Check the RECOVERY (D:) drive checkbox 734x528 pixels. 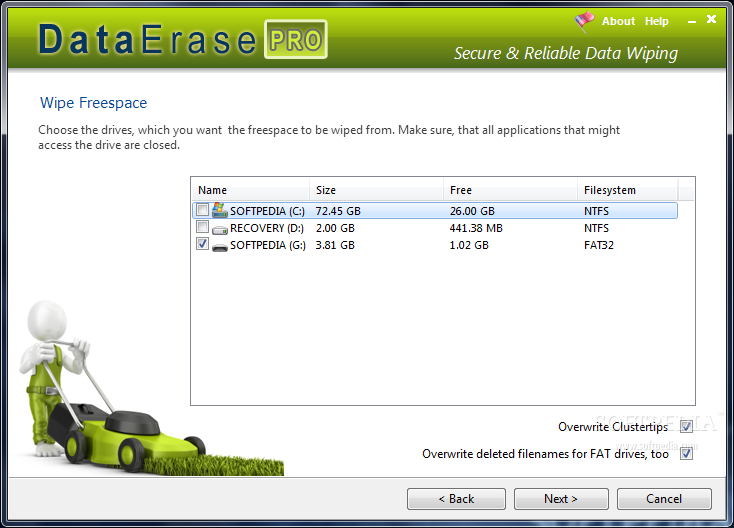[202, 227]
